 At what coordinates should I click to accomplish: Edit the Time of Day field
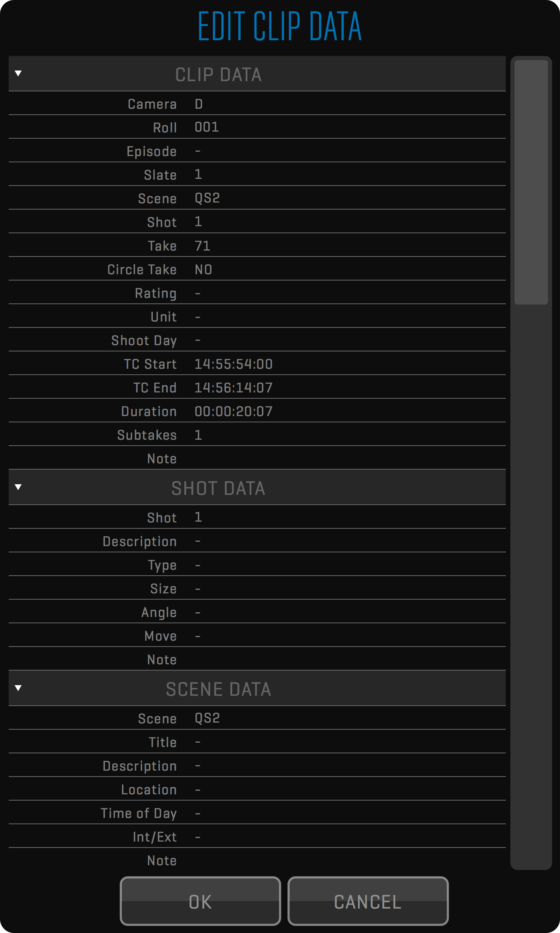(x=198, y=813)
